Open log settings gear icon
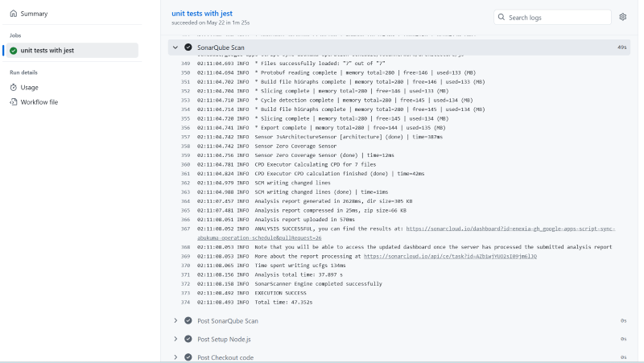Screen dimensions: 644x363 click(622, 17)
